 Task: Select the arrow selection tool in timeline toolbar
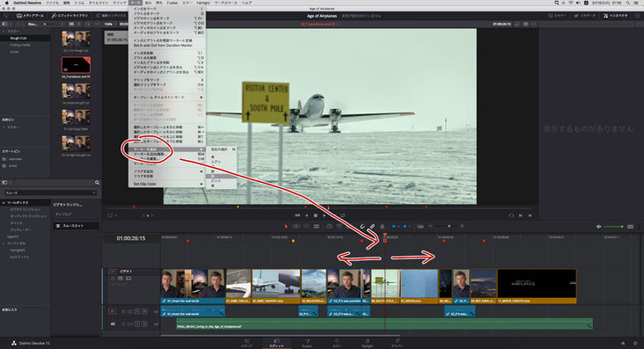pyautogui.click(x=286, y=226)
